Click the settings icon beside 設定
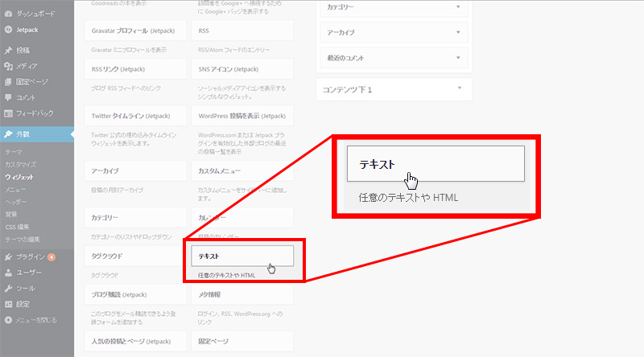 [x=7, y=304]
